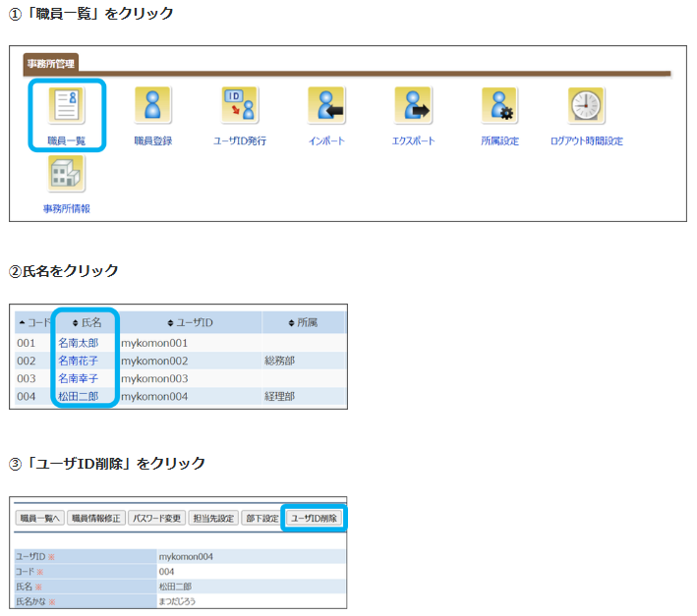
Task: Click the 職員一覧 staff list icon
Action: click(67, 106)
